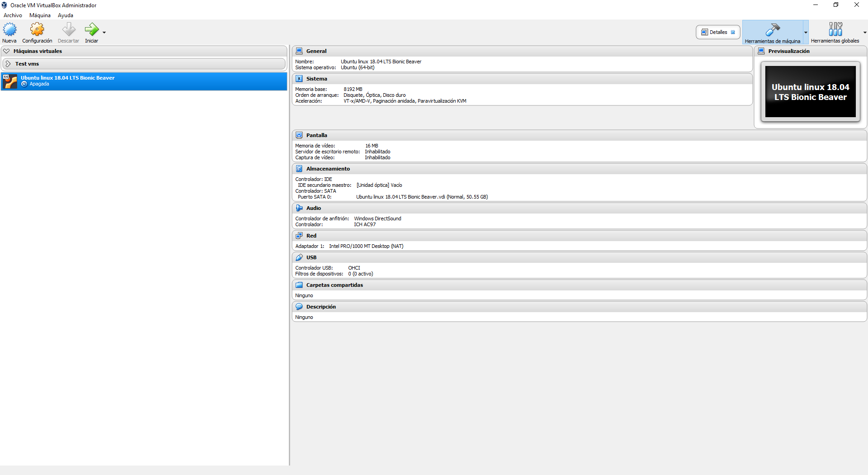Maximize or restore the VirtualBox window
The width and height of the screenshot is (868, 475).
(x=836, y=5)
